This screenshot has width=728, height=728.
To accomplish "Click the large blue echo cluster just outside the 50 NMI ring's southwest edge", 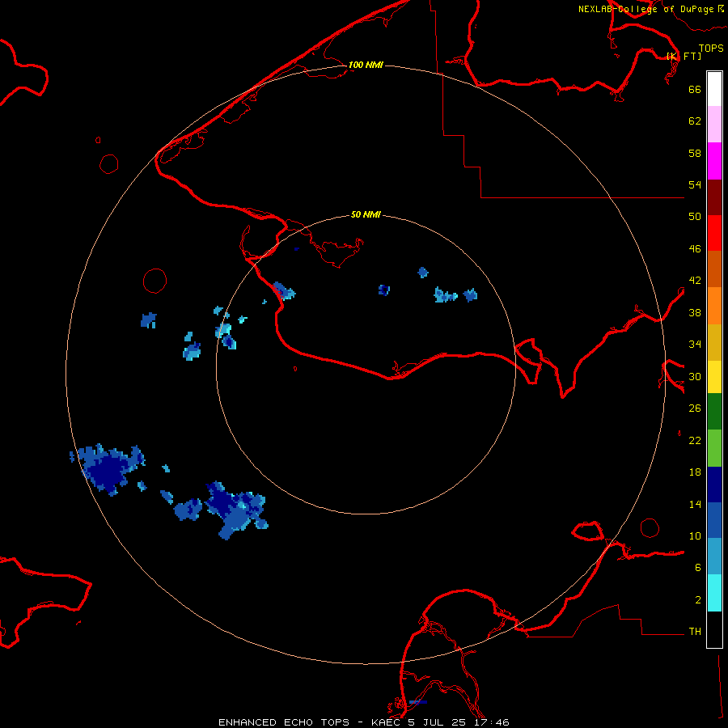I will (x=237, y=510).
